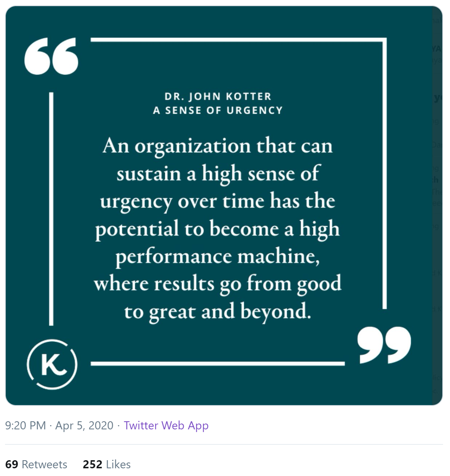Image resolution: width=450 pixels, height=476 pixels.
Task: Click the white vertical bar above the closing quote mark
Action: (384, 173)
